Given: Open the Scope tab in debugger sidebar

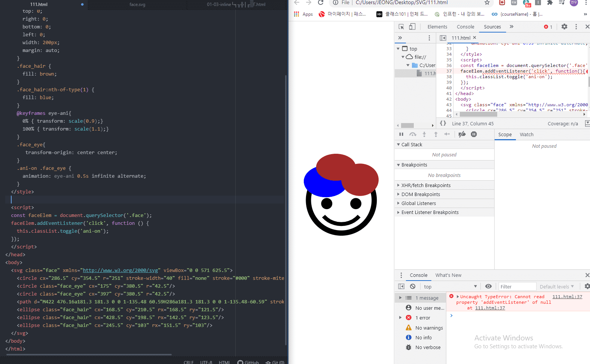Looking at the screenshot, I should (505, 134).
